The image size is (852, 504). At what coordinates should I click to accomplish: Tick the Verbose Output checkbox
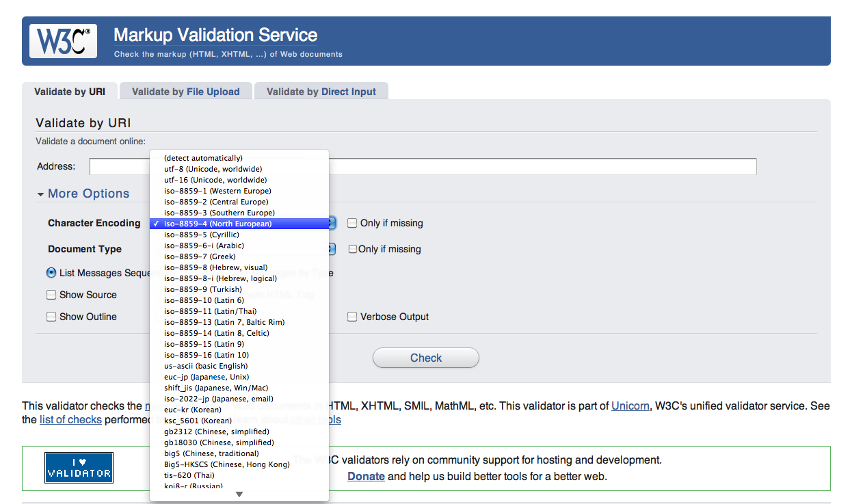352,317
